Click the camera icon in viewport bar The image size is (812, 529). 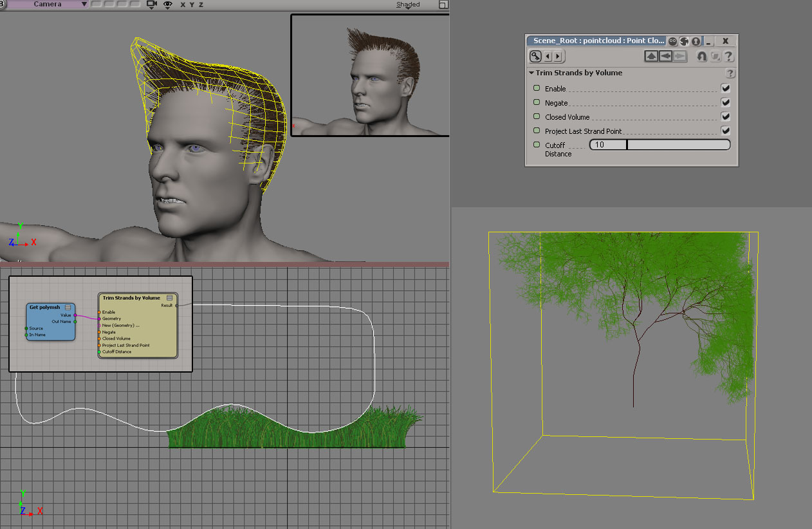pos(152,5)
